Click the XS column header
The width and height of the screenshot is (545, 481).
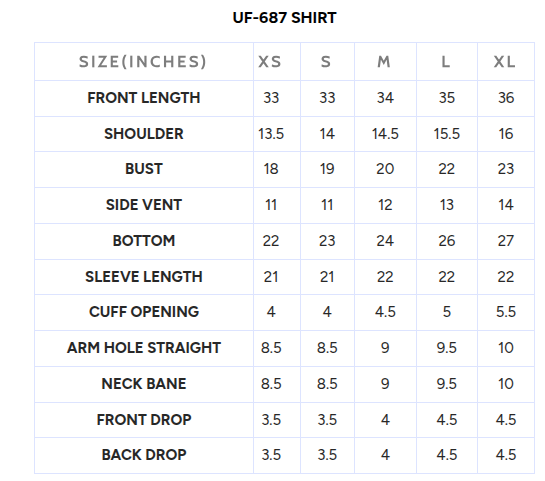(270, 62)
